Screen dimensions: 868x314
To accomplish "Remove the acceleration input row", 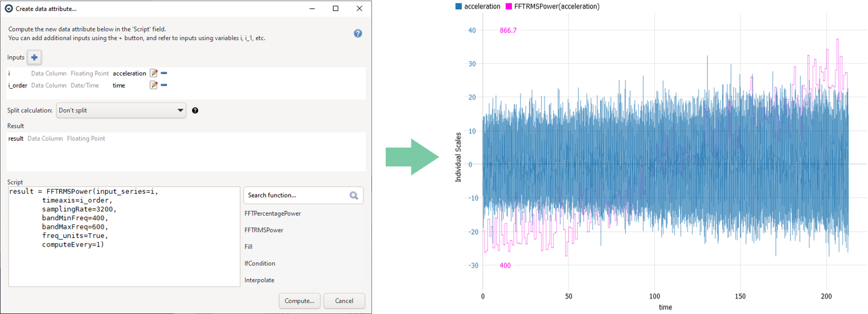I will coord(164,73).
